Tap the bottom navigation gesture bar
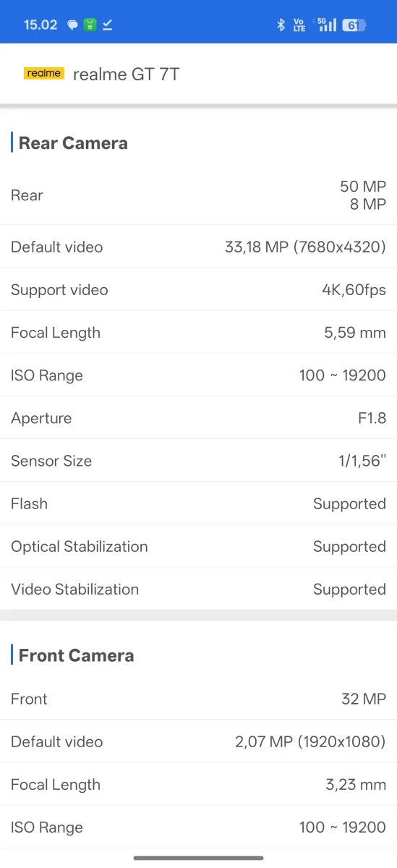This screenshot has width=397, height=868. pyautogui.click(x=198, y=858)
